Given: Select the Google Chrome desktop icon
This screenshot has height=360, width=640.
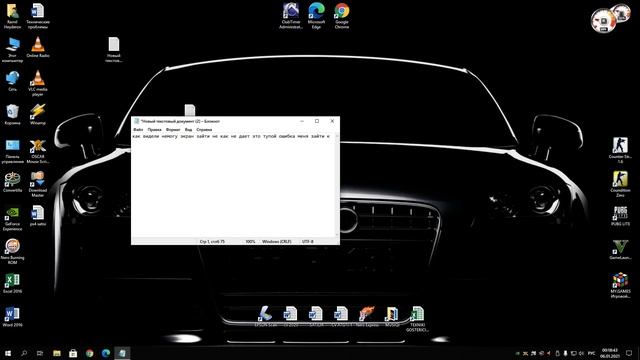Looking at the screenshot, I should 342,16.
